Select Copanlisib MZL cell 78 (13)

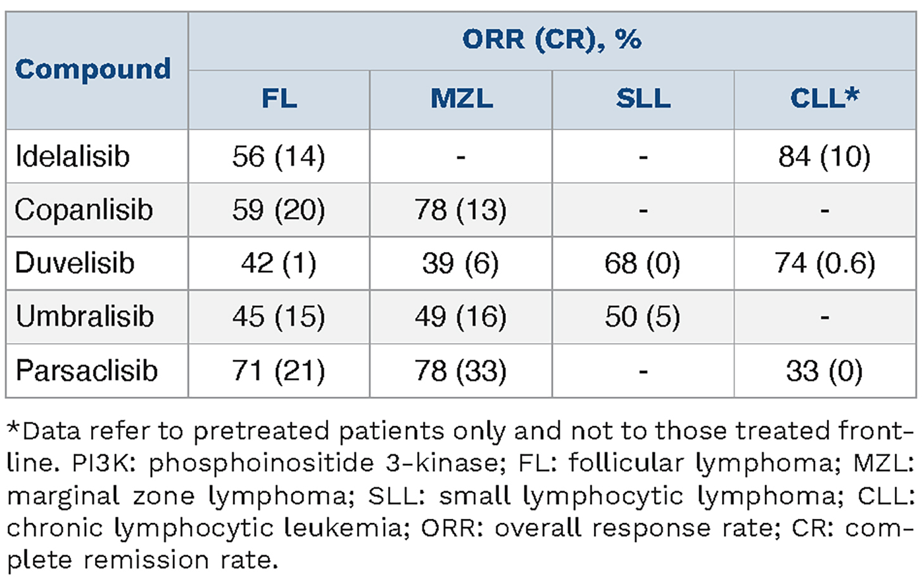coord(461,210)
